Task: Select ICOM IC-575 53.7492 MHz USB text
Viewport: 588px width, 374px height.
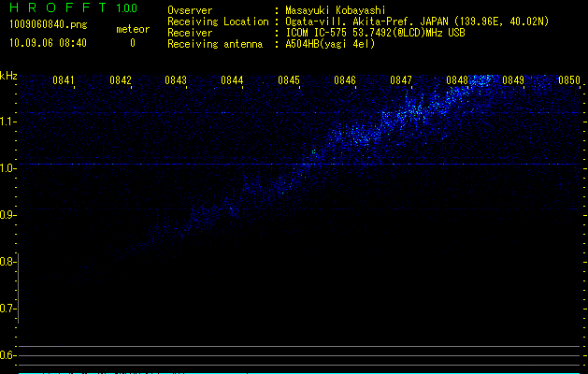Action: pyautogui.click(x=375, y=33)
